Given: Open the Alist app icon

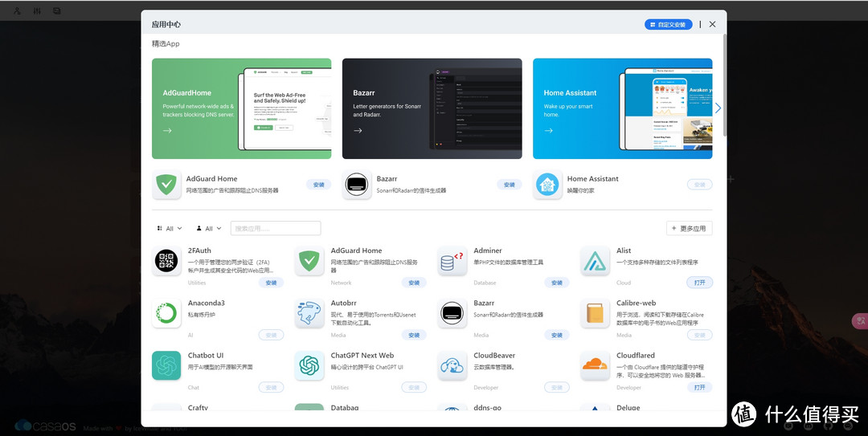Looking at the screenshot, I should coord(595,261).
